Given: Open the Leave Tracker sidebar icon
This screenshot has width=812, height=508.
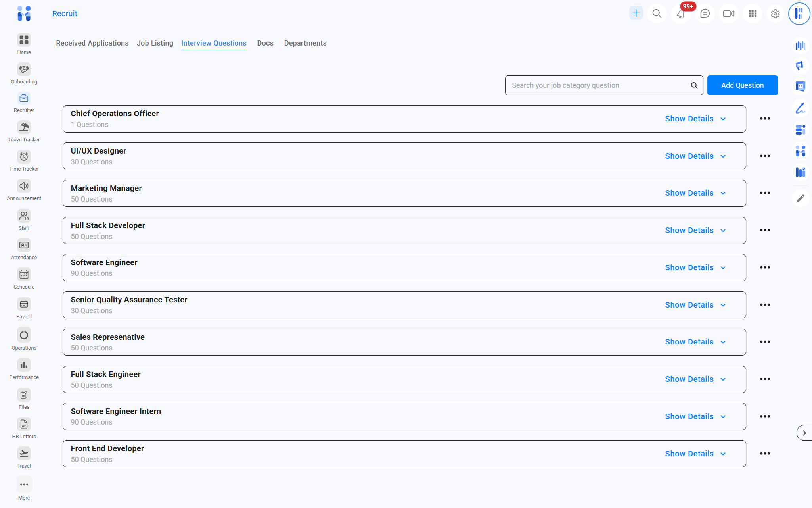Looking at the screenshot, I should (x=24, y=128).
